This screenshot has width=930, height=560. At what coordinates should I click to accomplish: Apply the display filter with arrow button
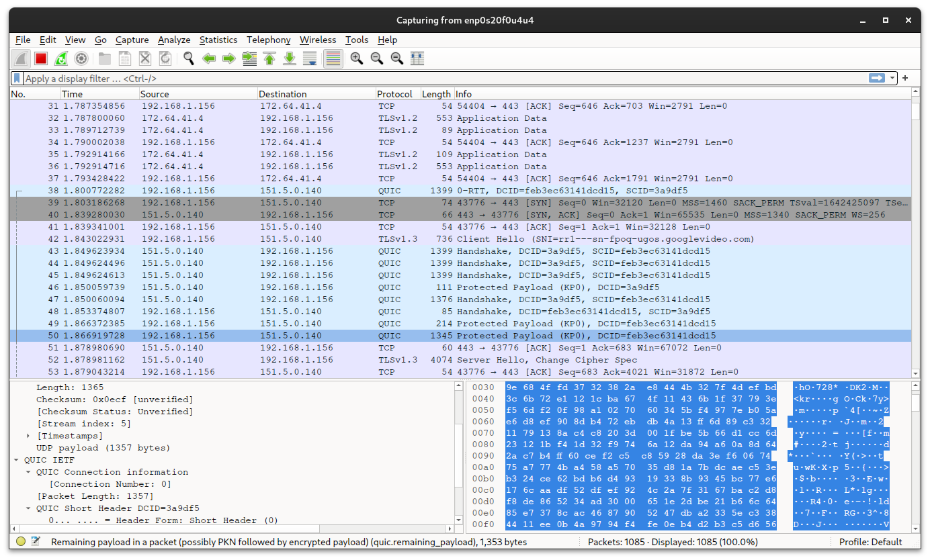[x=877, y=78]
